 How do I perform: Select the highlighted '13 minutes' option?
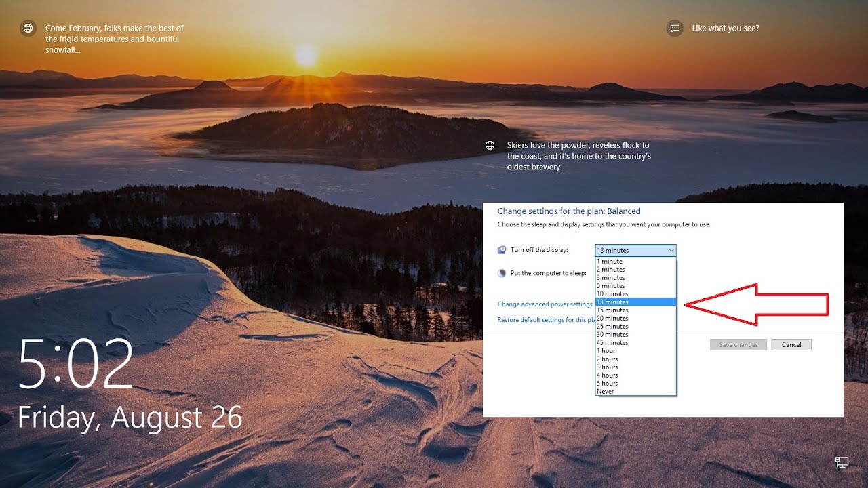635,302
